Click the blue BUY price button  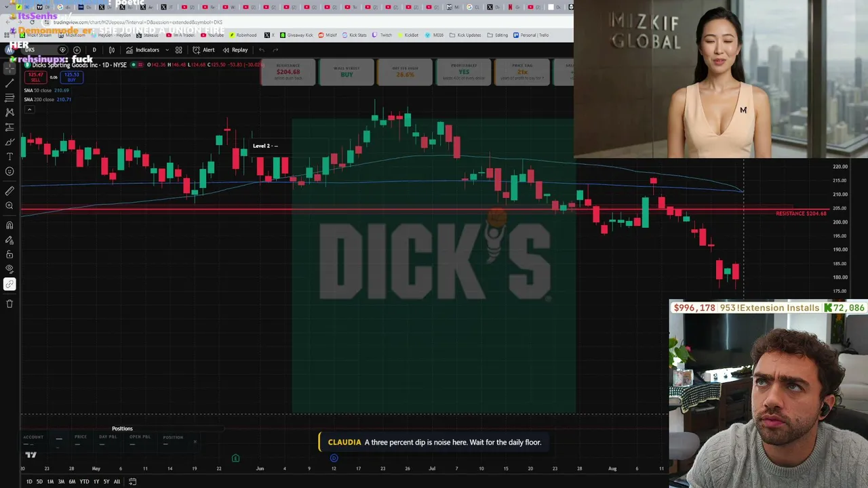pos(71,77)
